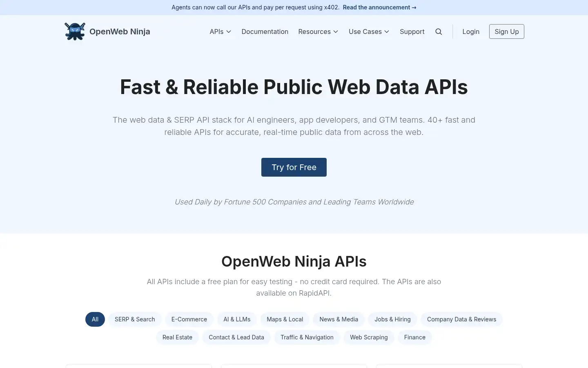
Task: Click the OpenWeb Ninja octopus logo icon
Action: (x=75, y=31)
